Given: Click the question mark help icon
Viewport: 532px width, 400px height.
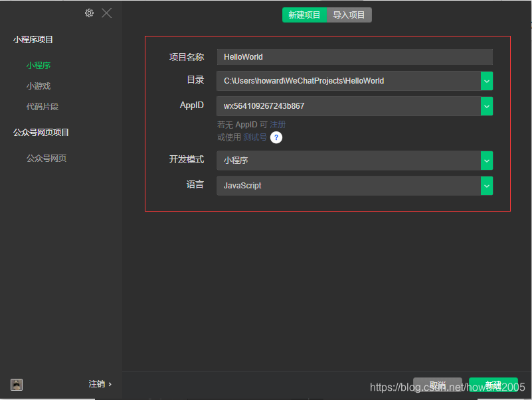Looking at the screenshot, I should click(276, 137).
